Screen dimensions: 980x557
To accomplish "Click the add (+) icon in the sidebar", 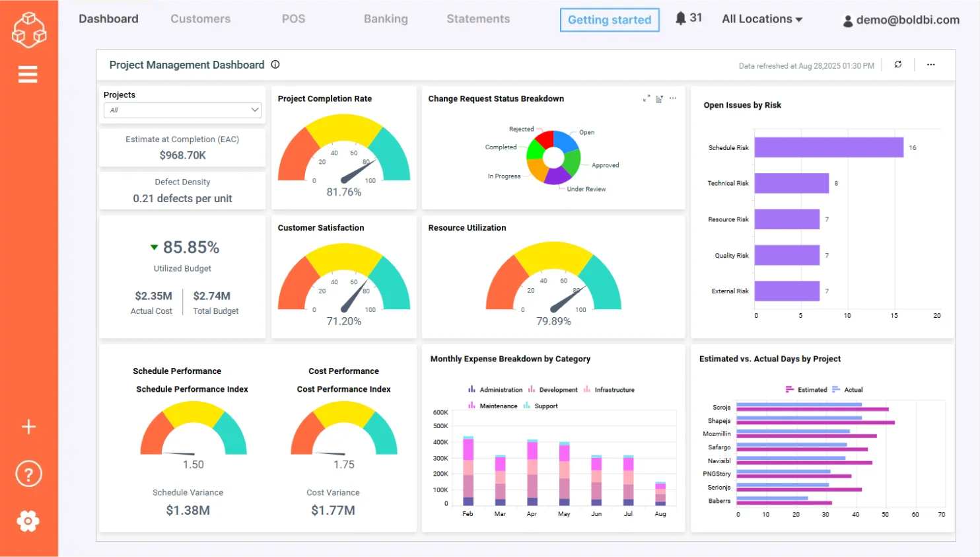I will tap(28, 426).
